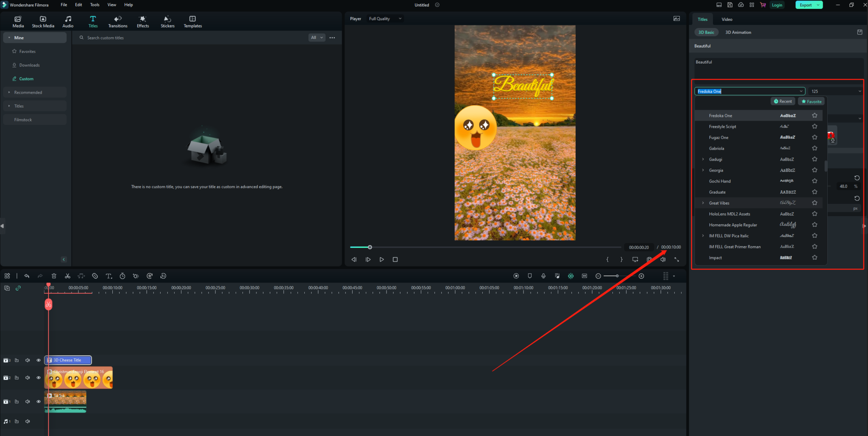Viewport: 868px width, 436px height.
Task: Click the undo arrow in the timeline toolbar
Action: 27,276
